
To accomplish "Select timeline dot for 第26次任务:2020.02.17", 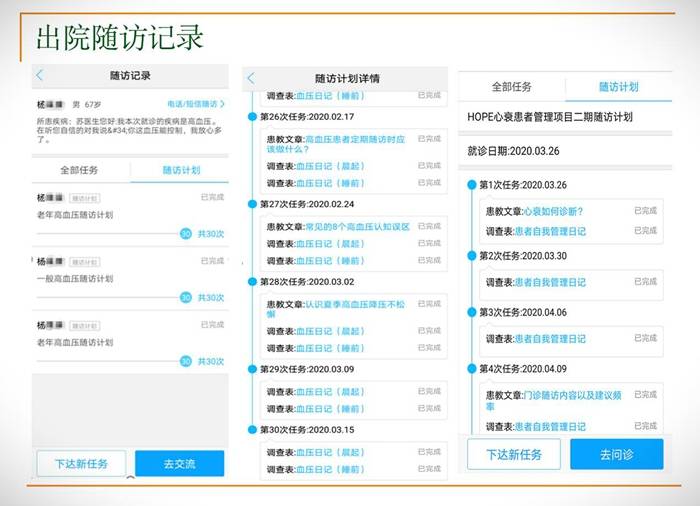I will tap(252, 117).
